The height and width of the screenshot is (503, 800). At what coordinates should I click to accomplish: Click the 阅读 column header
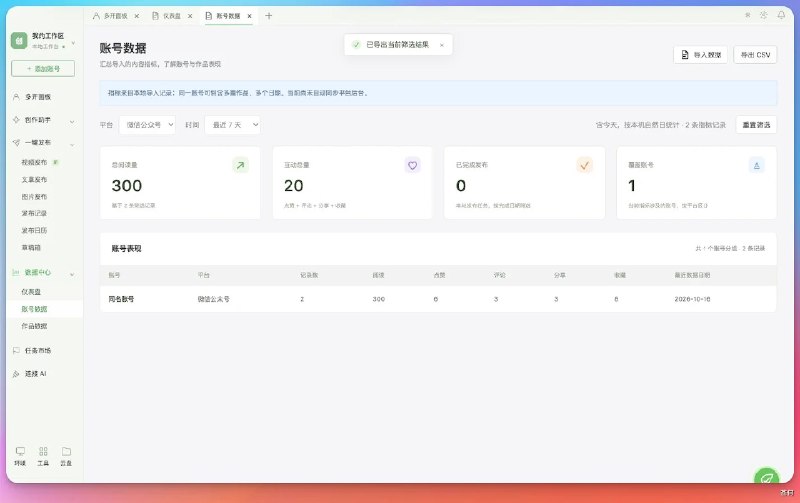click(x=378, y=275)
